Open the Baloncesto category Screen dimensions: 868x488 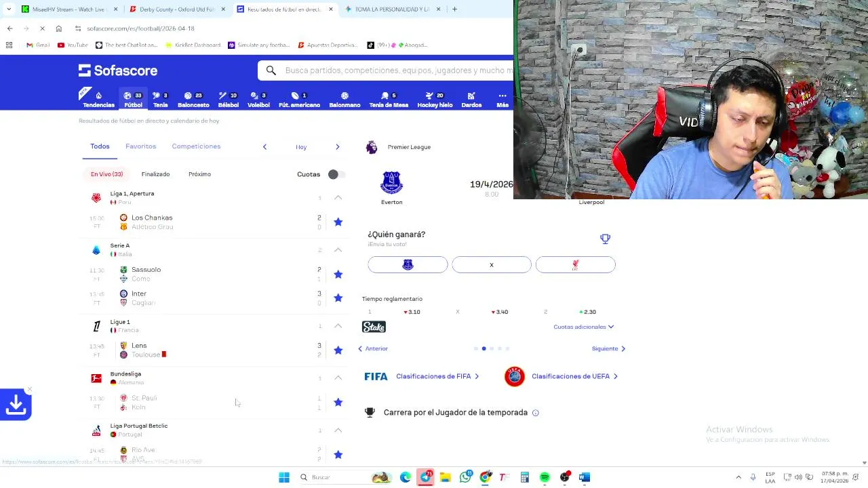click(x=193, y=99)
